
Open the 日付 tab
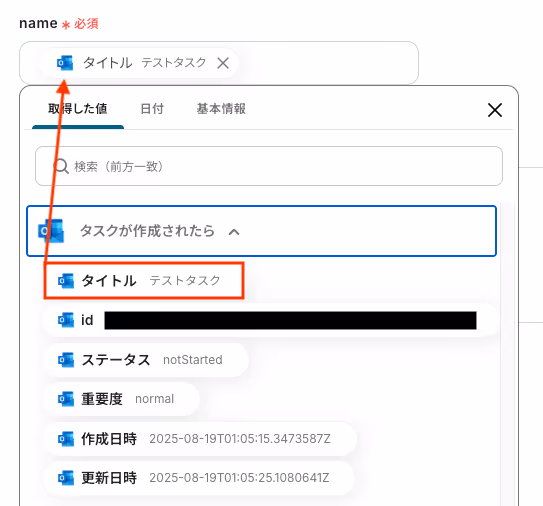tap(152, 109)
